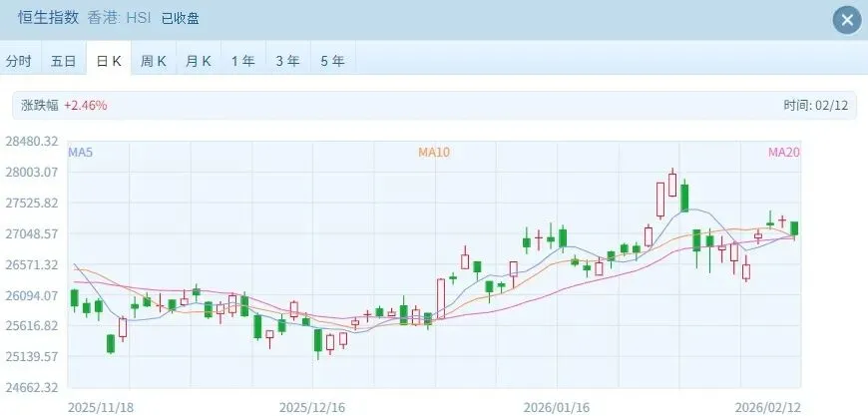Click the 27048.57 axis value

[32, 234]
